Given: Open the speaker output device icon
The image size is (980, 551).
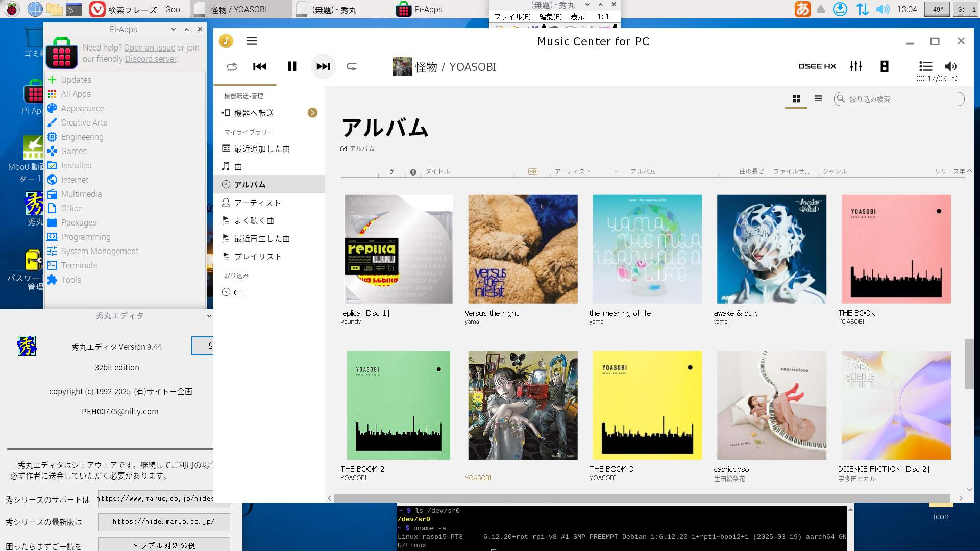Looking at the screenshot, I should point(885,66).
